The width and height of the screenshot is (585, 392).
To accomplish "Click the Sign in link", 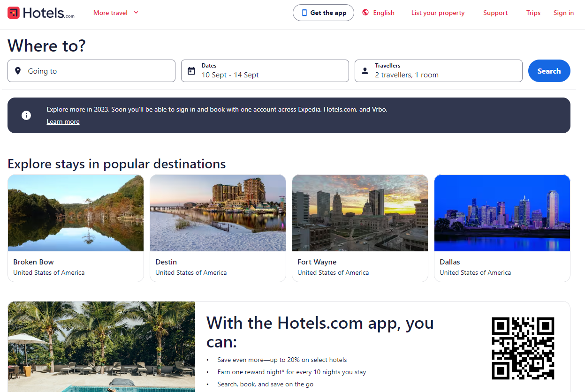I will 563,13.
